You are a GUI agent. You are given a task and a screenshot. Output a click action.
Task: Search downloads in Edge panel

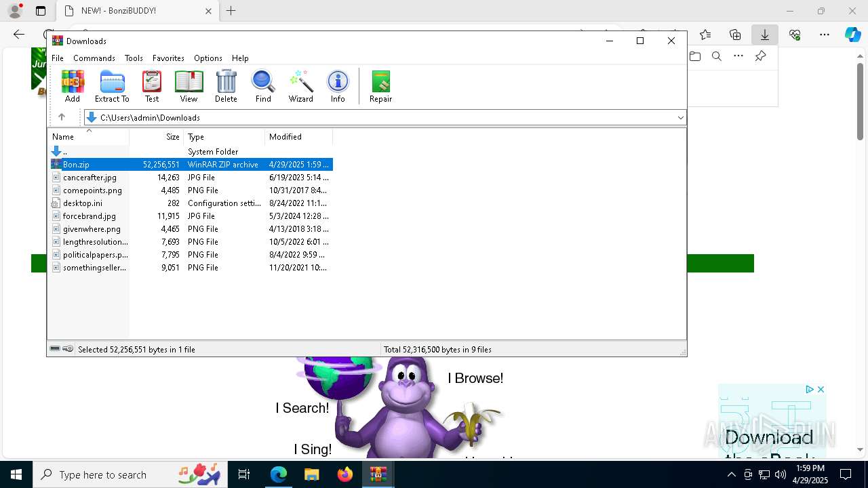(x=717, y=56)
